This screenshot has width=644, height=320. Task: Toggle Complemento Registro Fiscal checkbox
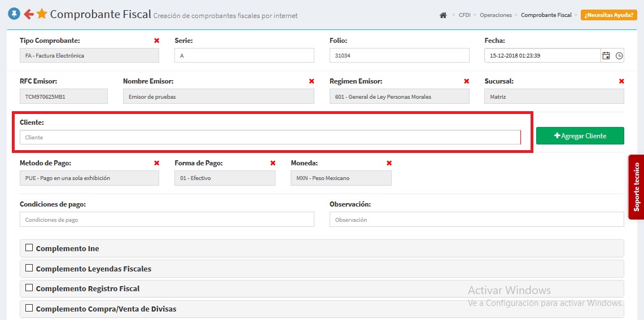coord(29,287)
